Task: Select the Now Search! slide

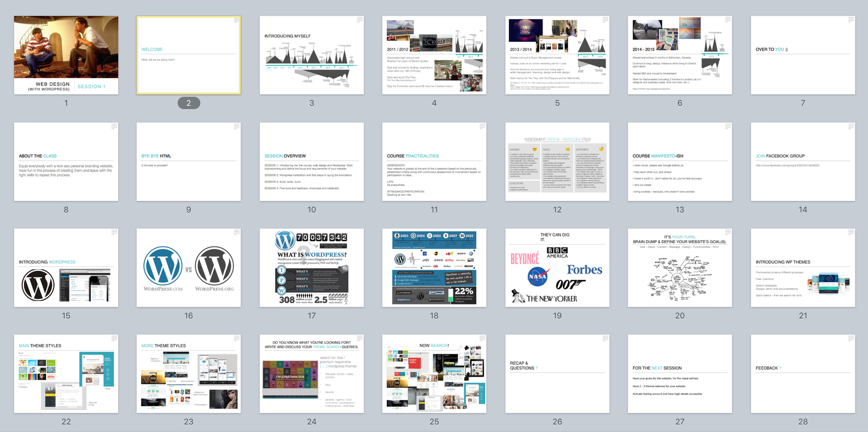Action: 434,374
